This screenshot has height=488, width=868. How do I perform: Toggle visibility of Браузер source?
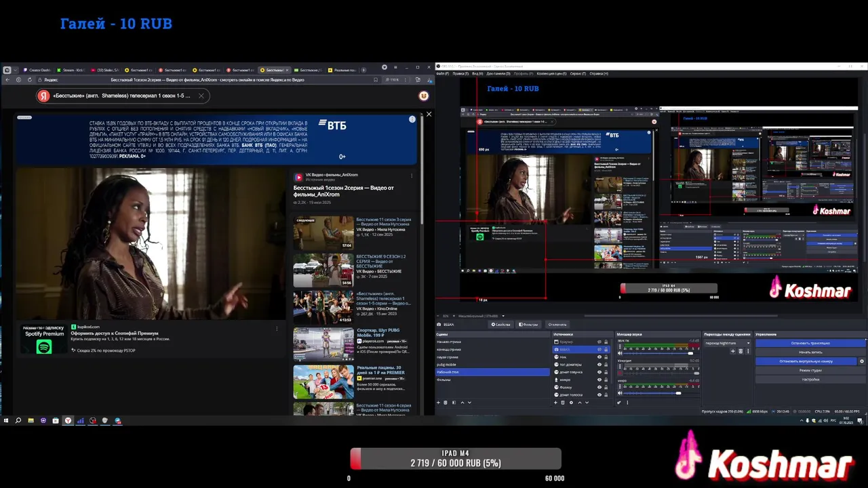pos(599,342)
